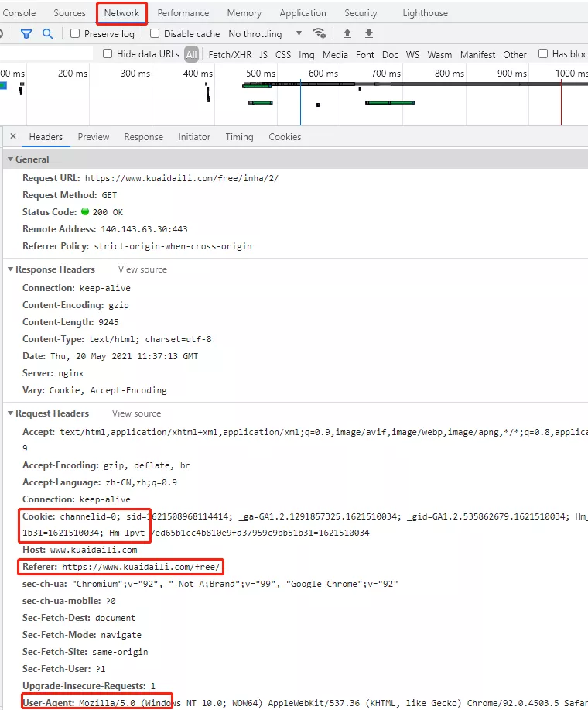Viewport: 588px width, 710px height.
Task: Click the Host www.kuaidaili.com value
Action: tap(93, 551)
